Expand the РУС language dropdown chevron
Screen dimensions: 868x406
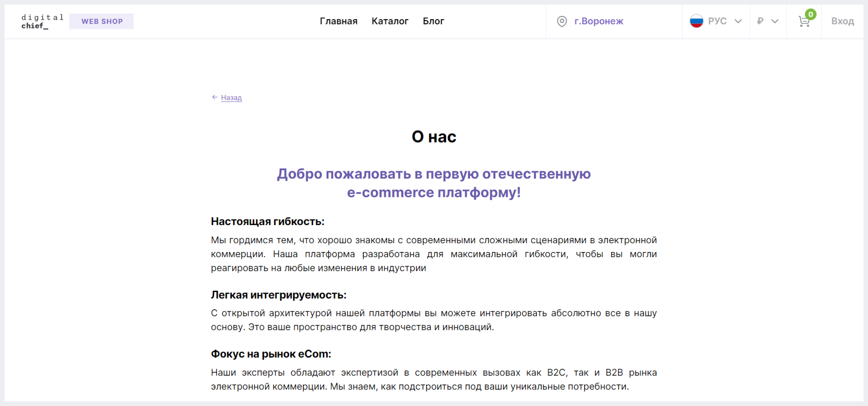pyautogui.click(x=738, y=21)
